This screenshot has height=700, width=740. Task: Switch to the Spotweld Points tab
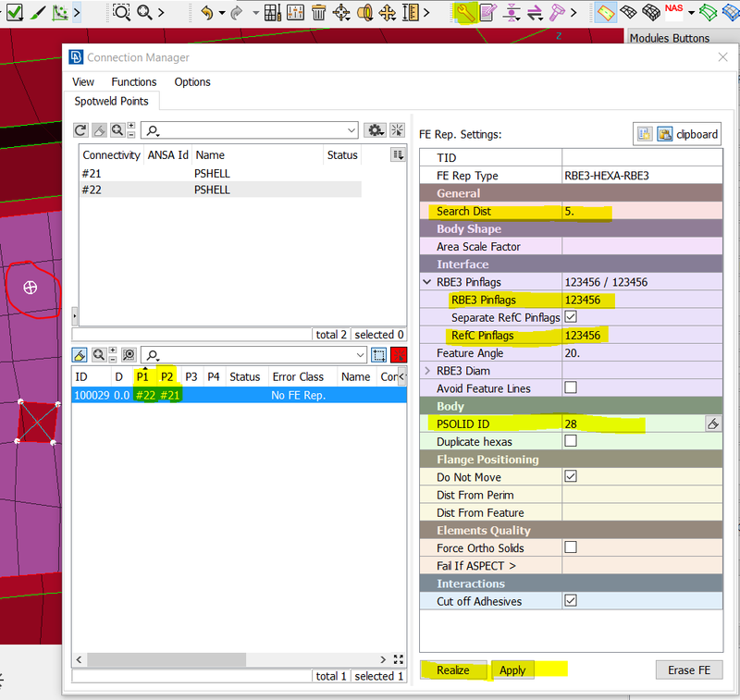(x=112, y=102)
